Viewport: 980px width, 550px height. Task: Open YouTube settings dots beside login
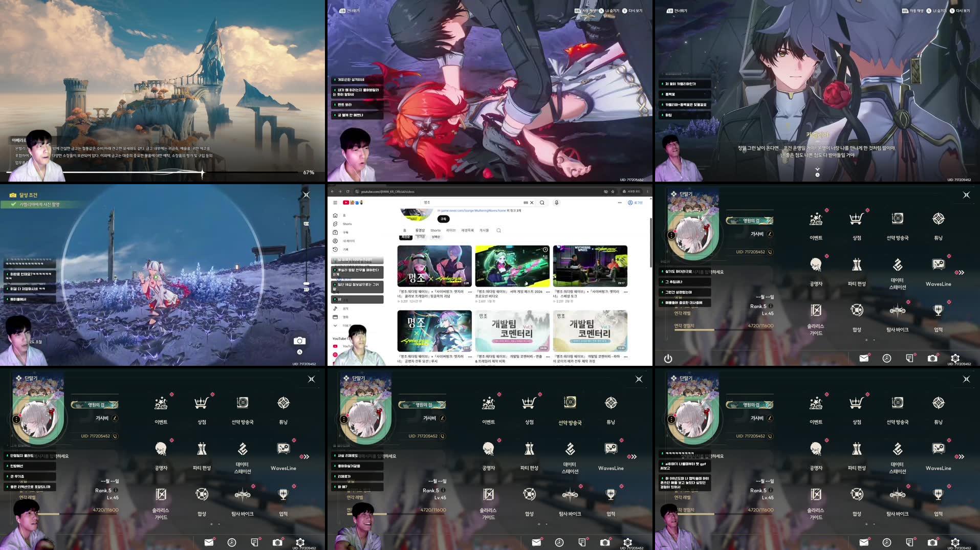619,203
